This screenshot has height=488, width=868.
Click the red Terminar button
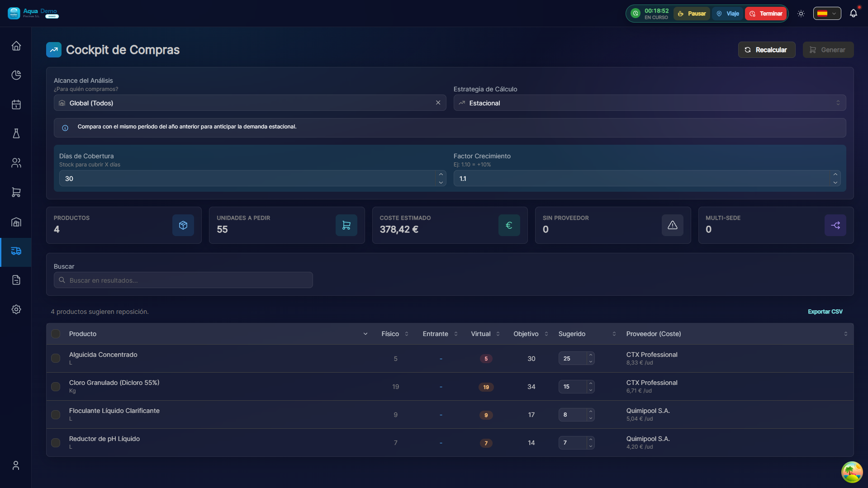[766, 14]
